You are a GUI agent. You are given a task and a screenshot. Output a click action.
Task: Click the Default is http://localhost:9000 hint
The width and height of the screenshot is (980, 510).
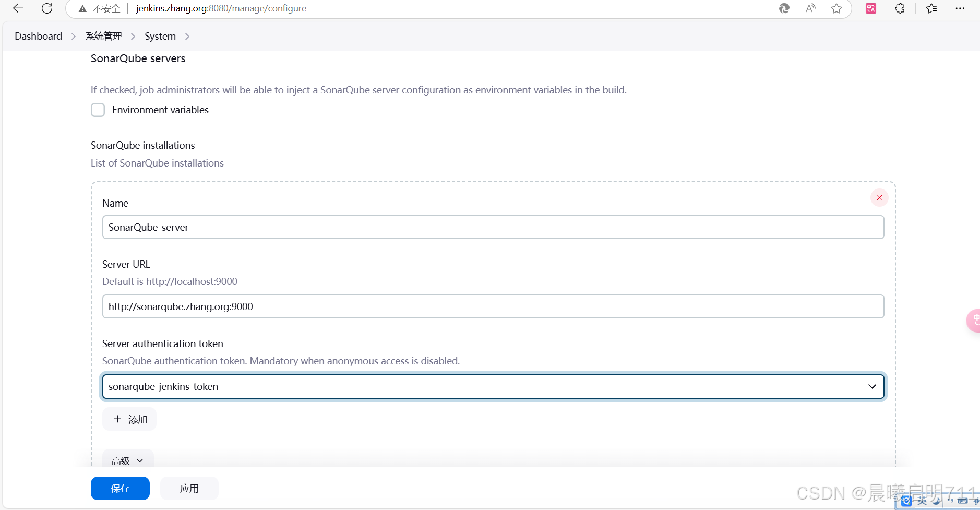(x=170, y=281)
